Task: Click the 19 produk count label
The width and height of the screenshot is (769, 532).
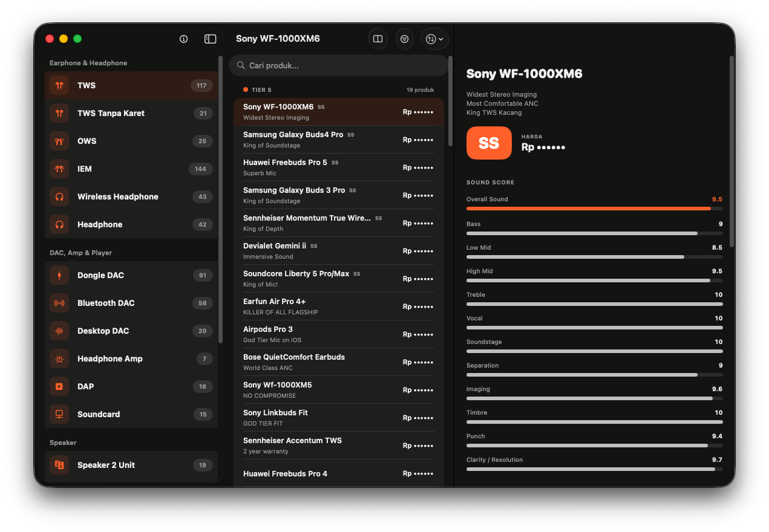Action: [x=420, y=90]
